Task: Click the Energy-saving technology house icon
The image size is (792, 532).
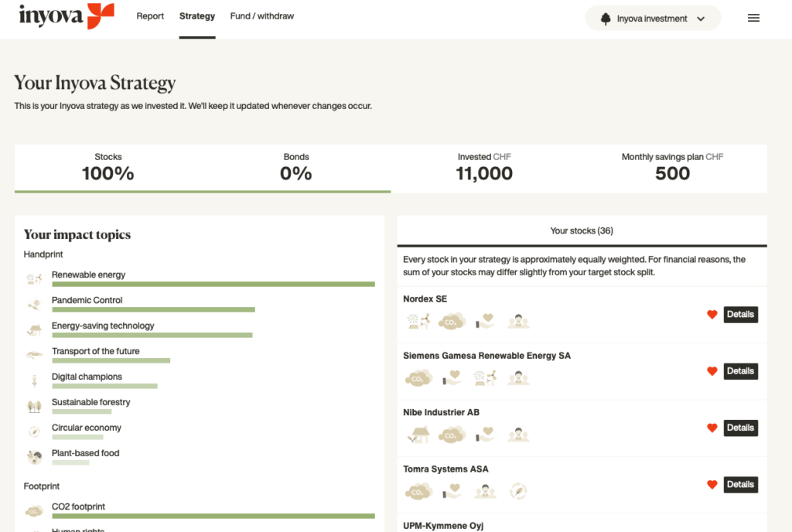Action: click(x=34, y=329)
